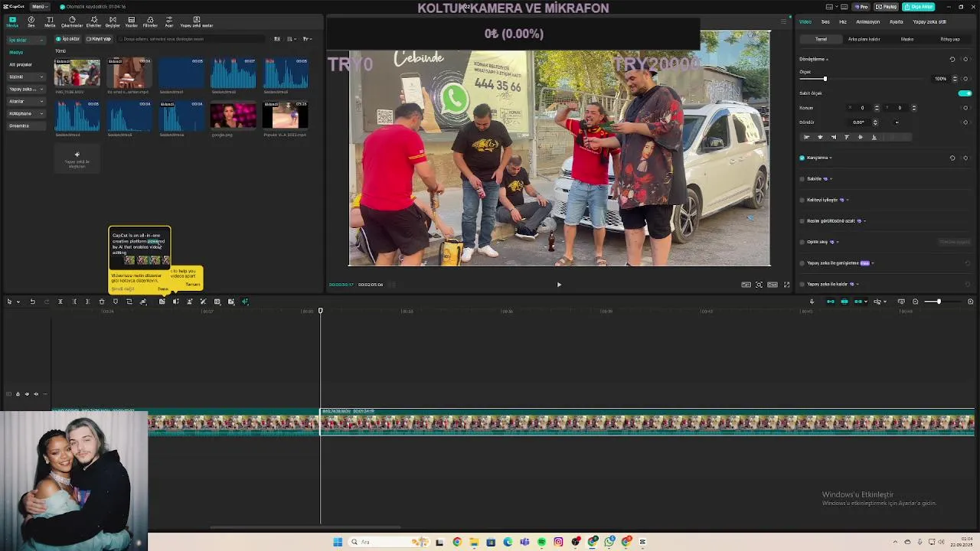Click the grid view icon in media panel

pyautogui.click(x=277, y=39)
